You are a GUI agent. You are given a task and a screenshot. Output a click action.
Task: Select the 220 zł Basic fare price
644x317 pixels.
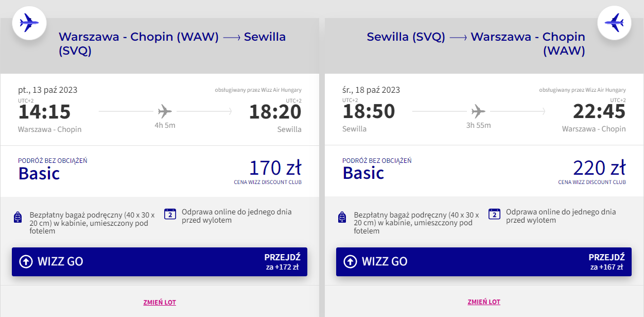tap(599, 168)
